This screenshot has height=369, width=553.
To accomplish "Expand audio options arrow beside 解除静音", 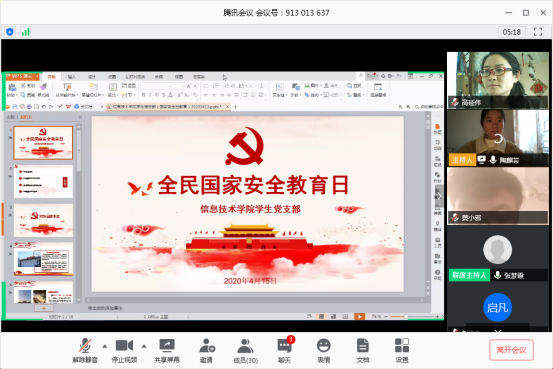I will point(105,346).
